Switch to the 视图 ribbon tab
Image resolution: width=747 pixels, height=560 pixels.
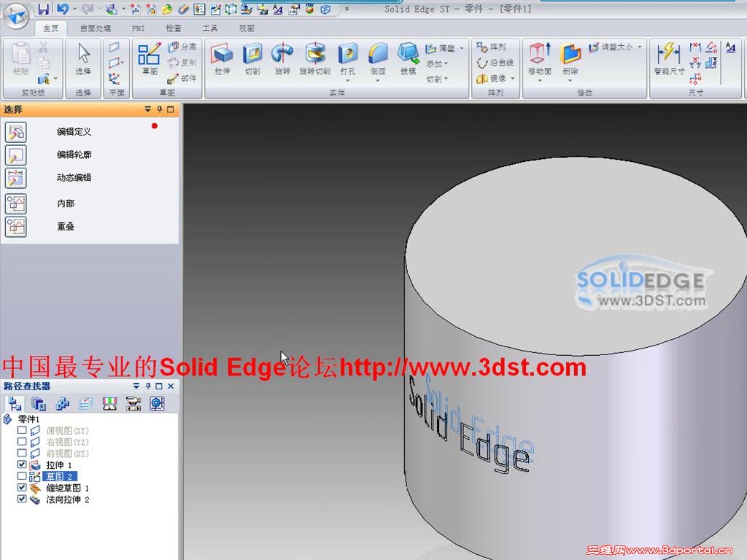pyautogui.click(x=246, y=28)
